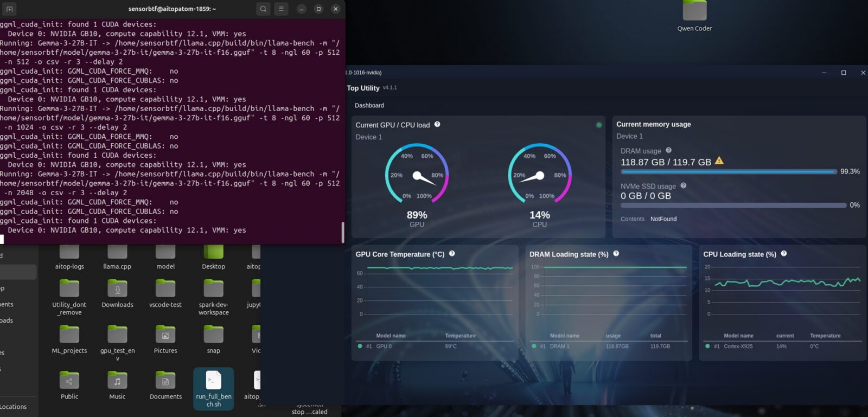Click the help icon beside Current GPU / CPU load
The height and width of the screenshot is (417, 868).
[x=437, y=124]
